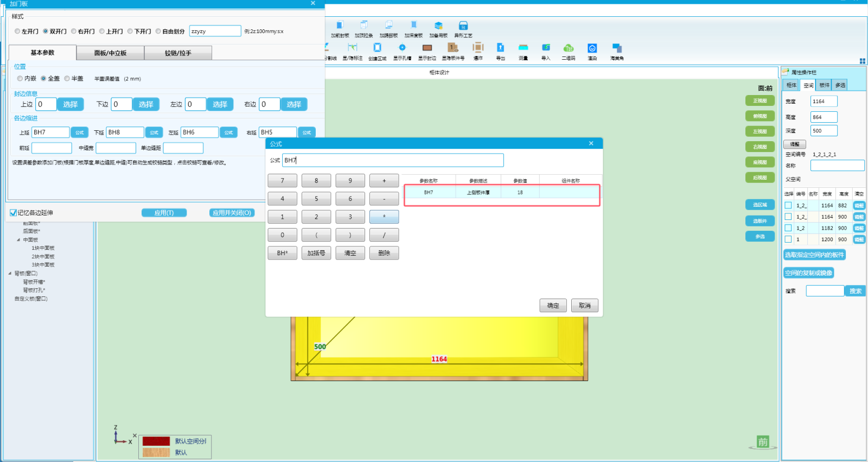The height and width of the screenshot is (462, 868).
Task: Click the 爆炸 explode view icon
Action: tap(478, 52)
